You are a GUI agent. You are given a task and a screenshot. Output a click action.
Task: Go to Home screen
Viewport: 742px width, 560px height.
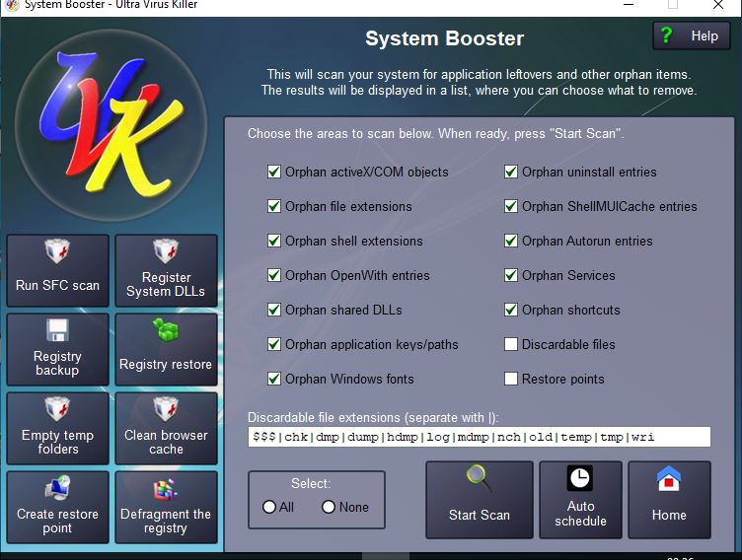[669, 500]
